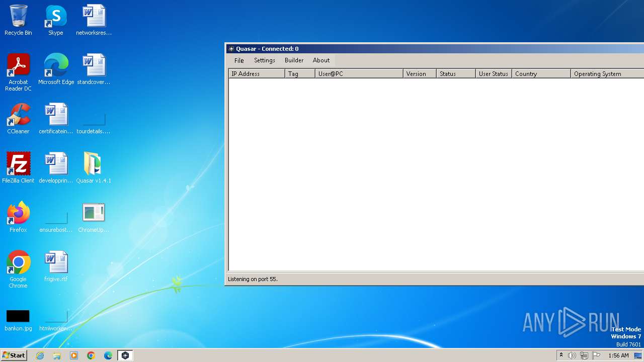Sort by Country column header
The width and height of the screenshot is (644, 362).
(x=541, y=74)
